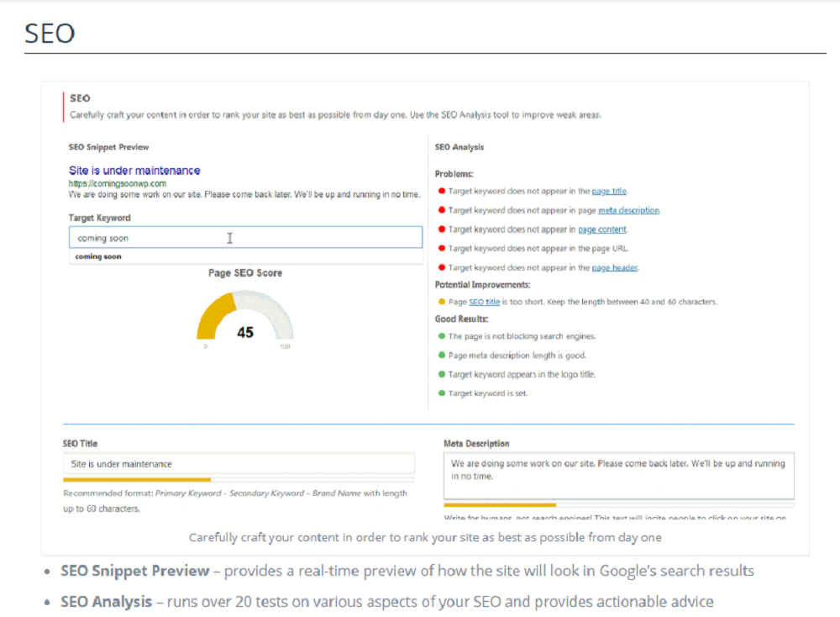The image size is (840, 617).
Task: Click the red indicator beside the page header issue
Action: [443, 267]
